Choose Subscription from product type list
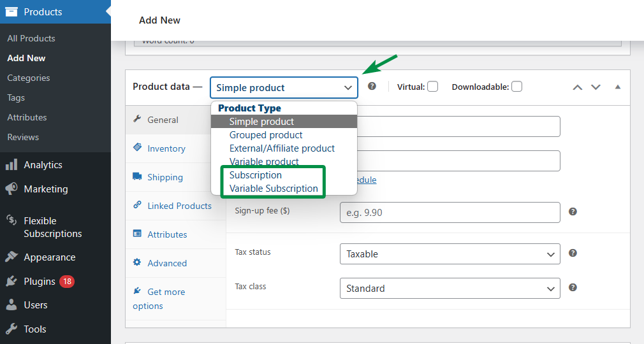The height and width of the screenshot is (344, 644). (256, 175)
